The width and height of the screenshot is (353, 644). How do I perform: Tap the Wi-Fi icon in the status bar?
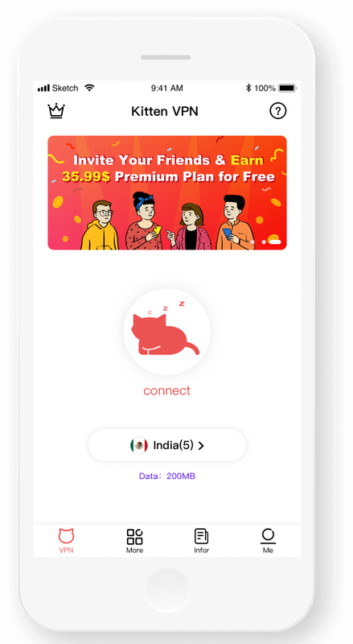tap(89, 88)
